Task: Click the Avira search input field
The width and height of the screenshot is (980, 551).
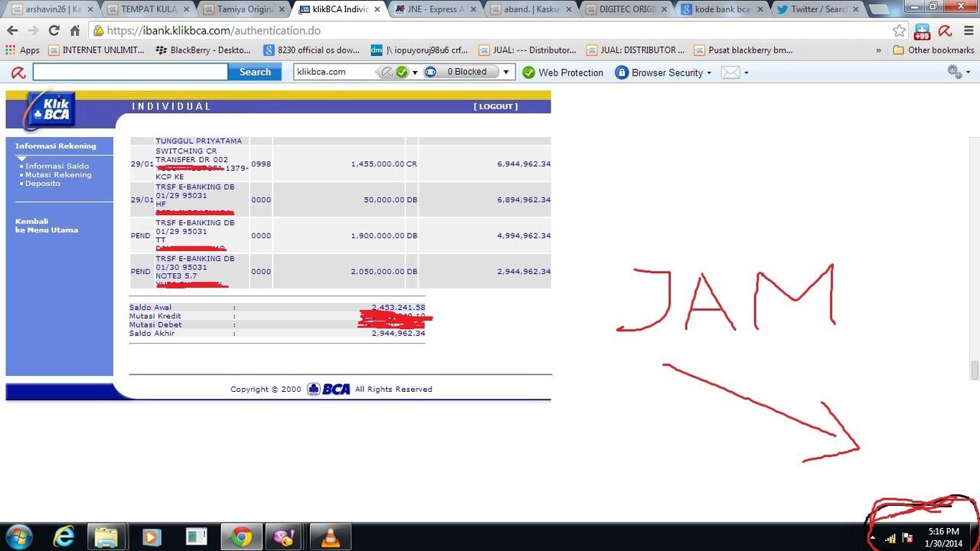Action: point(130,72)
